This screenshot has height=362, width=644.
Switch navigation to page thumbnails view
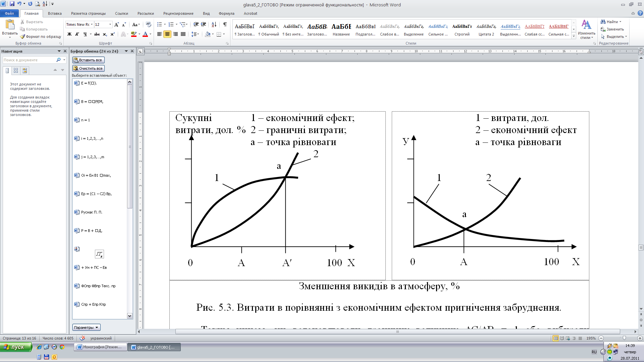pyautogui.click(x=16, y=70)
